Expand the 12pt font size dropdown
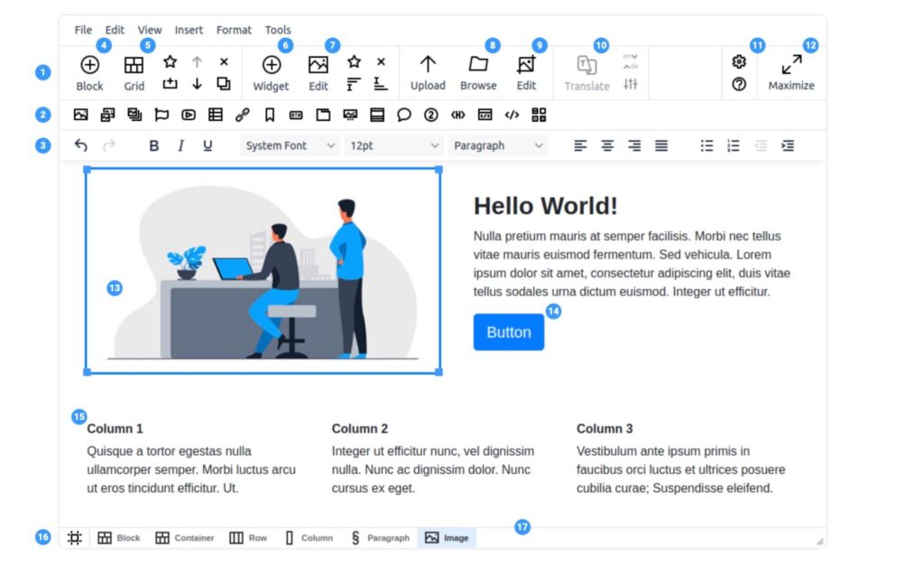Viewport: 924px width, 575px height. point(393,144)
